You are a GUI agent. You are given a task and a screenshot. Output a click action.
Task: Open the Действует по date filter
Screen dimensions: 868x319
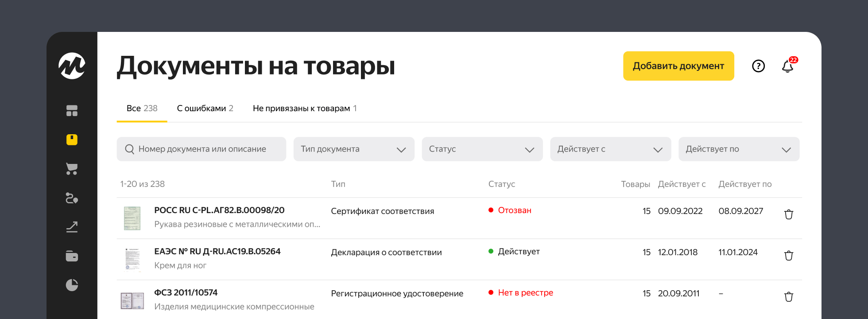pos(739,149)
